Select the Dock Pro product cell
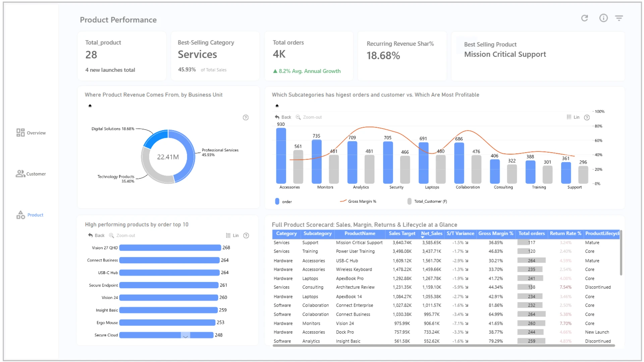 point(345,332)
